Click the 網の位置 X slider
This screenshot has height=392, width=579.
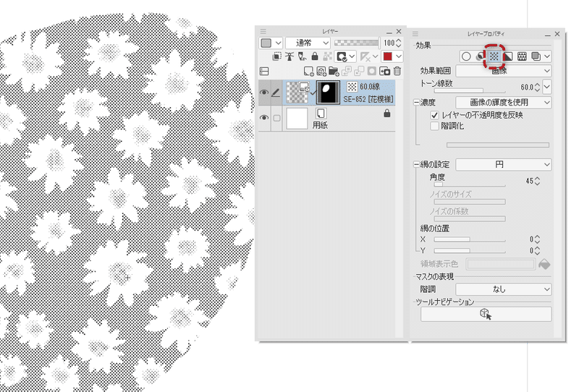[x=469, y=239]
